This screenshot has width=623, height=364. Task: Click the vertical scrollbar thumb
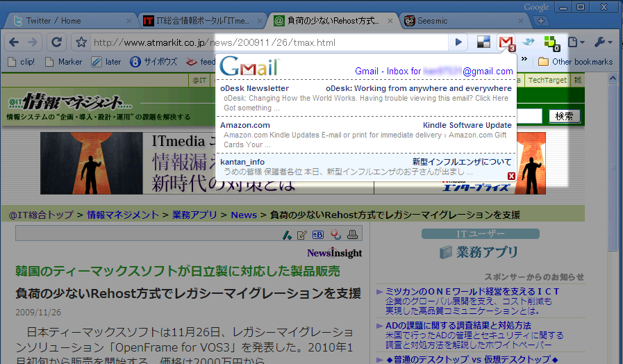pyautogui.click(x=613, y=167)
